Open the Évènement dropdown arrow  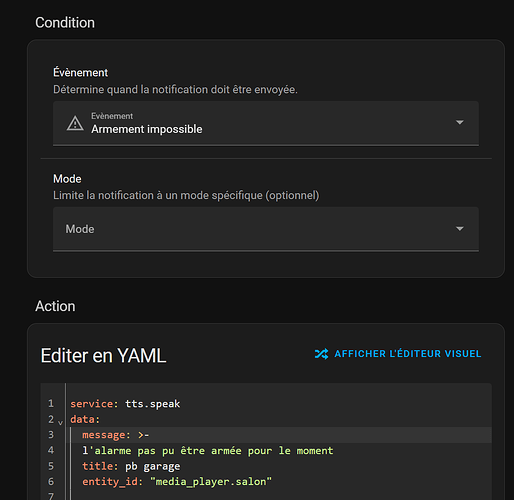pos(460,122)
